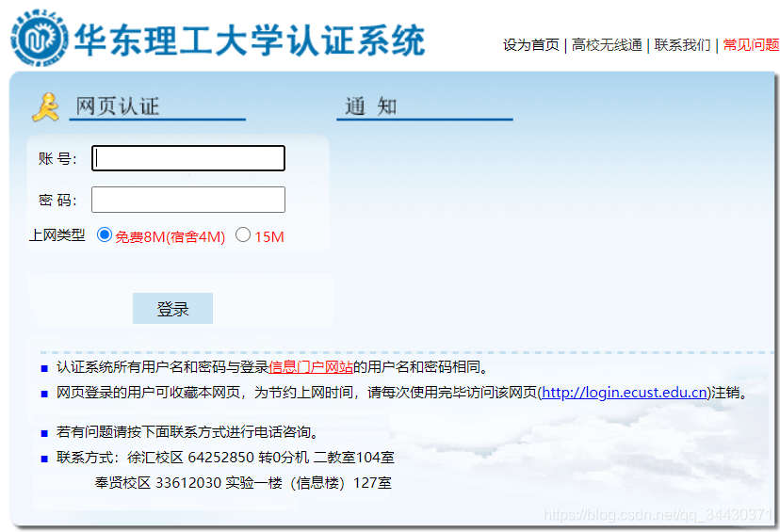This screenshot has width=780, height=532.
Task: Click the 网页认证 section heading
Action: [x=118, y=106]
